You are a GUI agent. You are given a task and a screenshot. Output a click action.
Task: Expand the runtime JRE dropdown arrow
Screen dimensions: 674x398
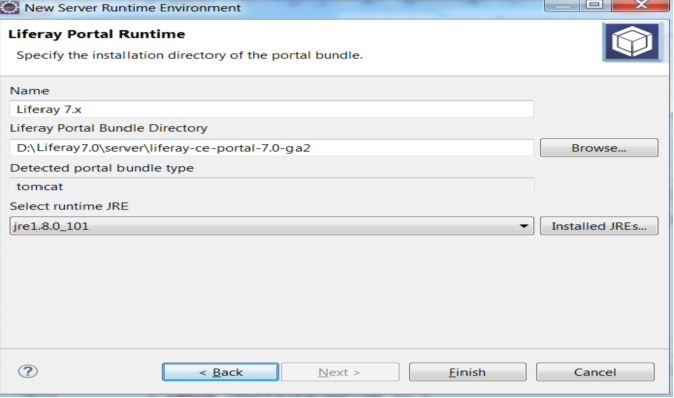coord(524,226)
